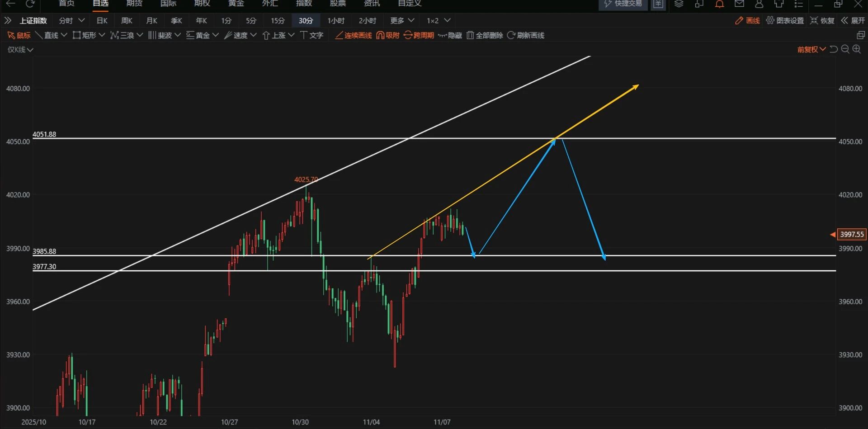Click the current price tag 3997.55
Image resolution: width=868 pixels, height=429 pixels.
(852, 234)
